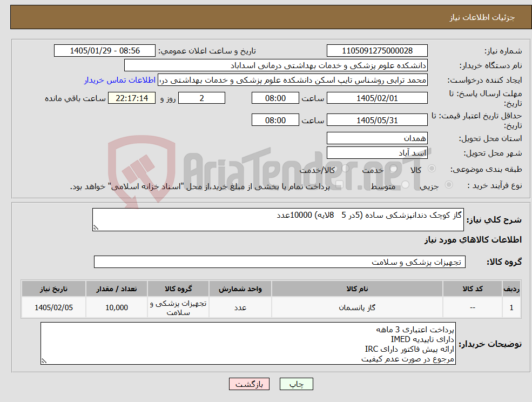Click the تاریخ نیاز column header
This screenshot has width=532, height=402.
(53, 289)
